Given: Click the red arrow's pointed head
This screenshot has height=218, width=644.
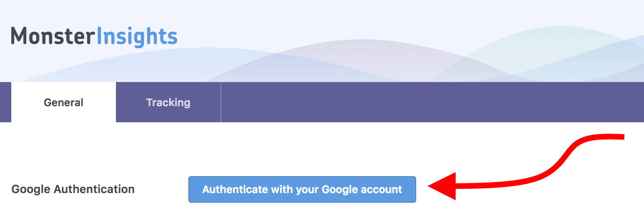Looking at the screenshot, I should point(442,186).
